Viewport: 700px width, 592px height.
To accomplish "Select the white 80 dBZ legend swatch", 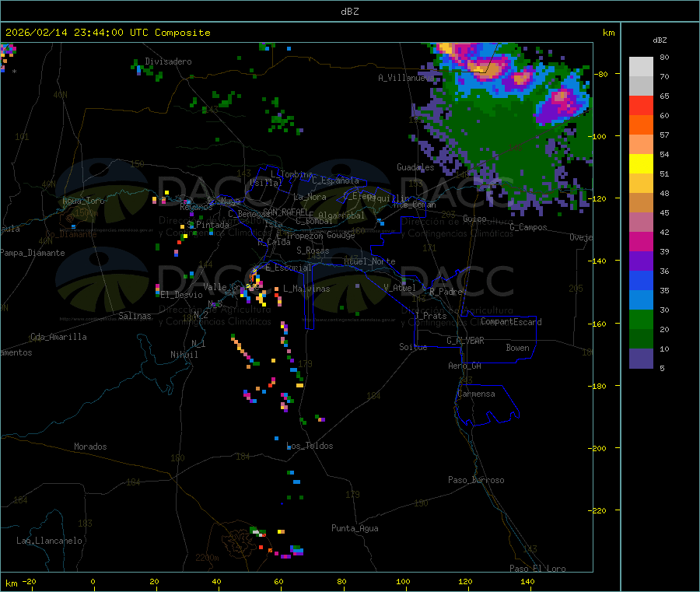I will click(641, 67).
